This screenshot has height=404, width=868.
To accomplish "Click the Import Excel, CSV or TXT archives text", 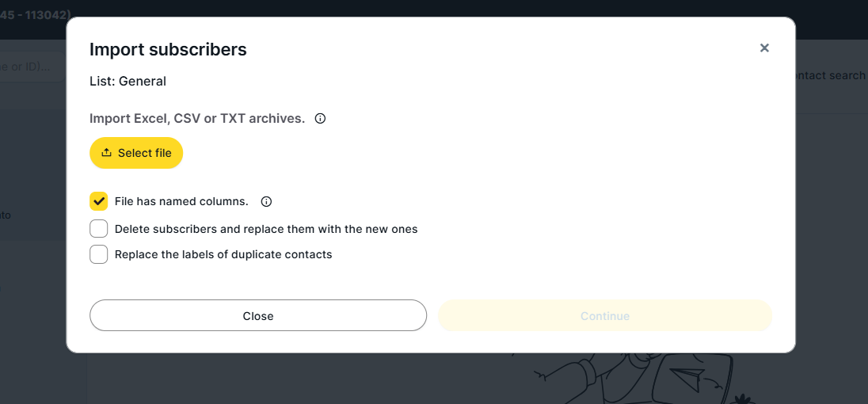I will point(197,119).
